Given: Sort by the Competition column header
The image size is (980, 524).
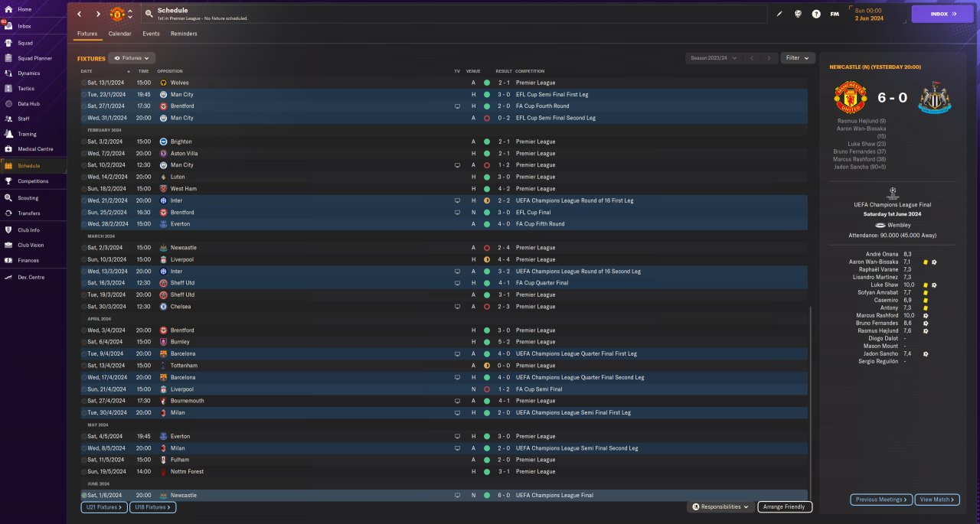Looking at the screenshot, I should tap(530, 71).
